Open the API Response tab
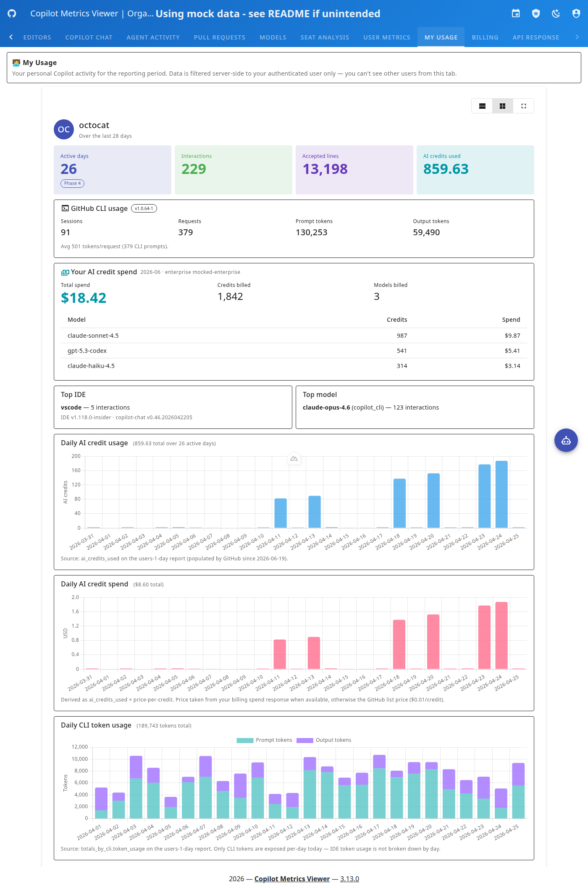 [536, 37]
